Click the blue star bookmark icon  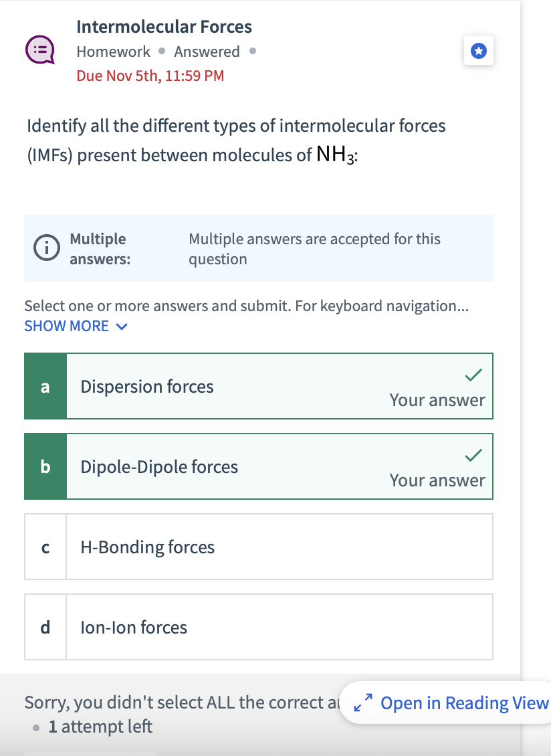click(478, 51)
